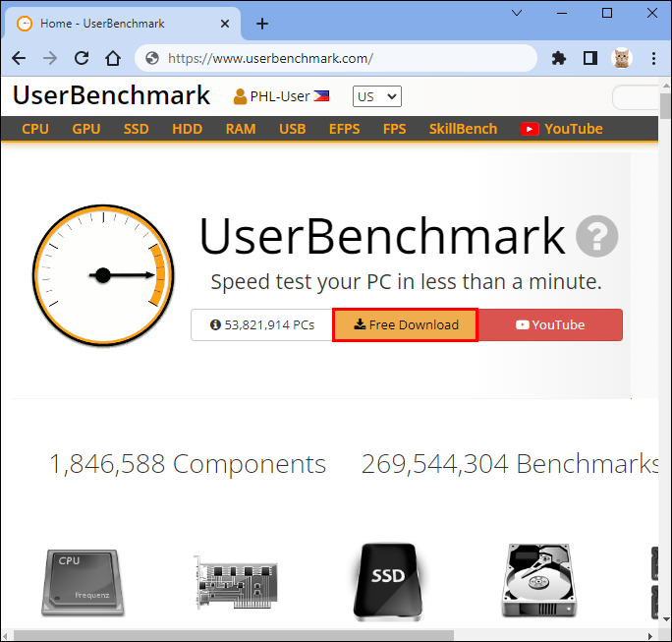Click the browser forward arrow
The image size is (672, 642).
click(50, 58)
